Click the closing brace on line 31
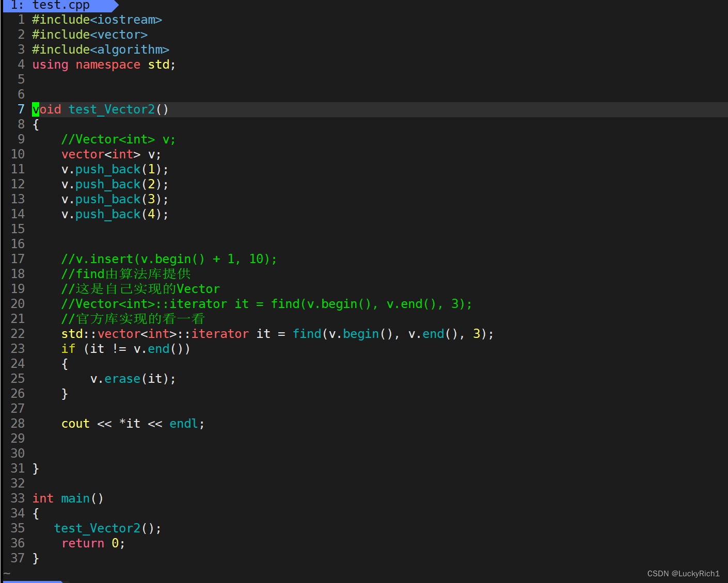Viewport: 728px width, 583px height. (x=36, y=468)
